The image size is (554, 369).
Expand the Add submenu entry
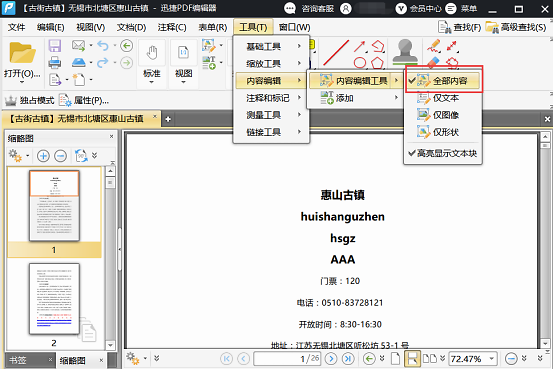pyautogui.click(x=355, y=98)
